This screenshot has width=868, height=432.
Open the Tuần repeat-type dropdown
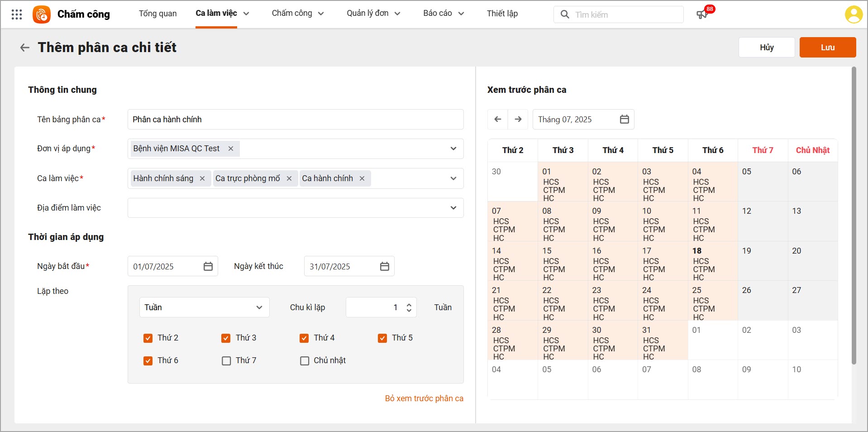coord(204,307)
